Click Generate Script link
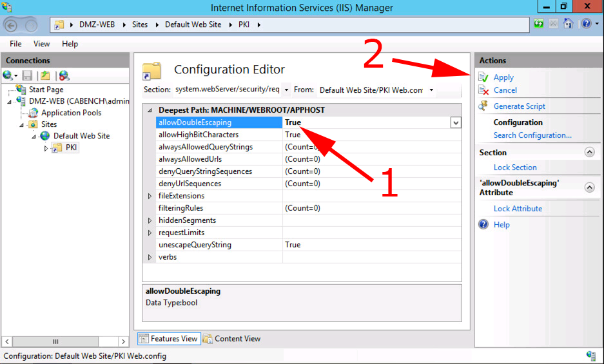This screenshot has height=364, width=604. click(x=520, y=106)
